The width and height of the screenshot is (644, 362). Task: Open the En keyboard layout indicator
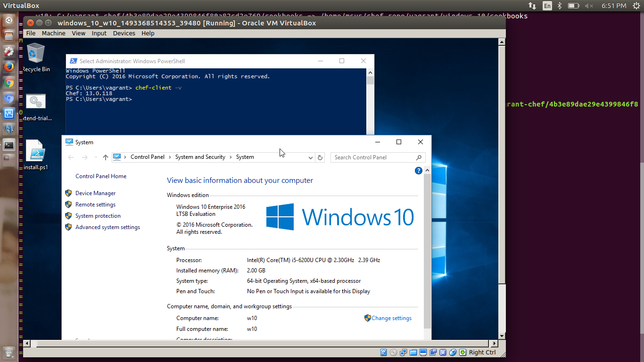[547, 6]
